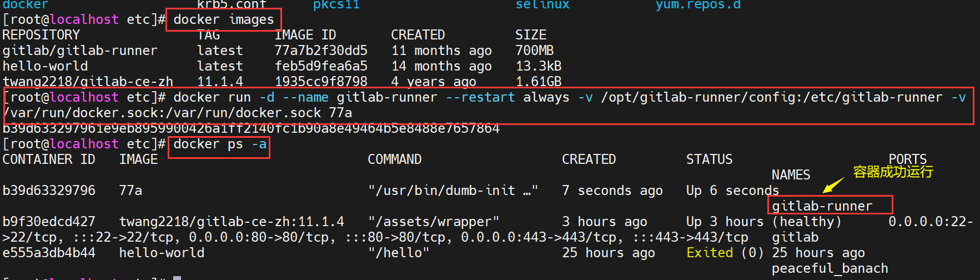Click 'Up 6 seconds' status
Viewport: 980px width, 280px height.
click(x=733, y=191)
